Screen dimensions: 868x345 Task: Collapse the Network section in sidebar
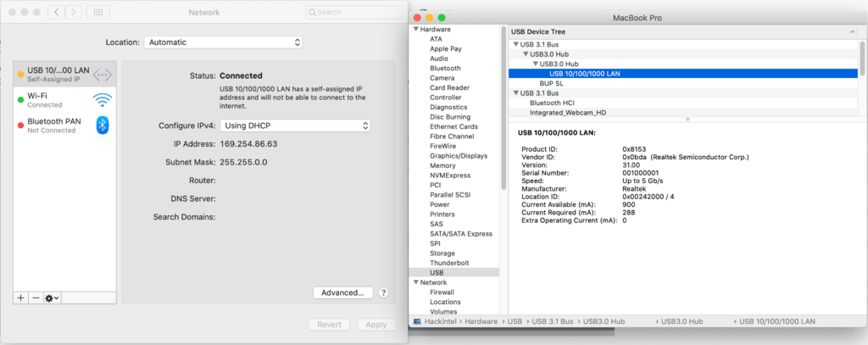point(416,282)
